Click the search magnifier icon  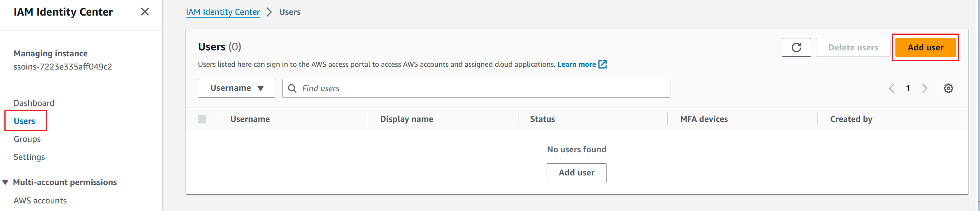[292, 88]
